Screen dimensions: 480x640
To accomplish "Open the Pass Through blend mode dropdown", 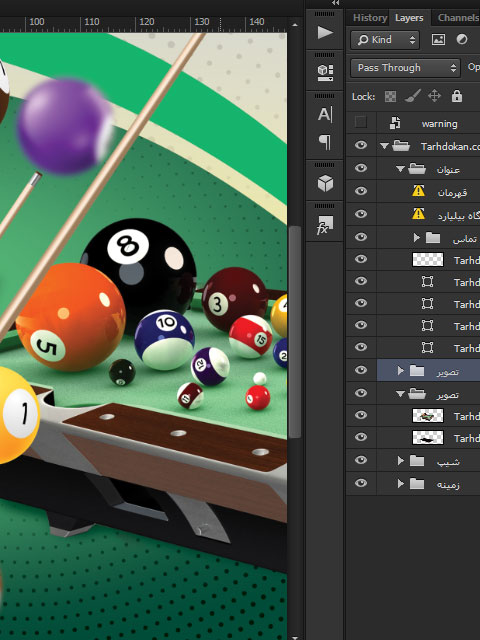I will coord(405,68).
